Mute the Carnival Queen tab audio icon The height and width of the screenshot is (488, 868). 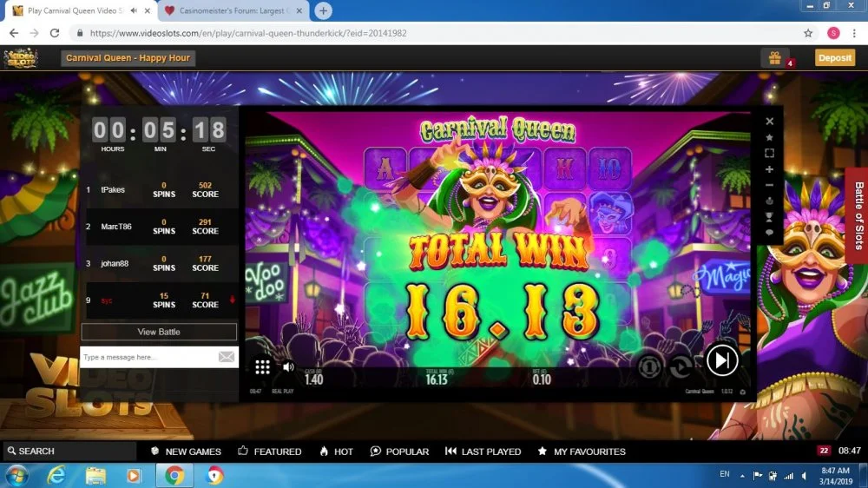(x=134, y=10)
